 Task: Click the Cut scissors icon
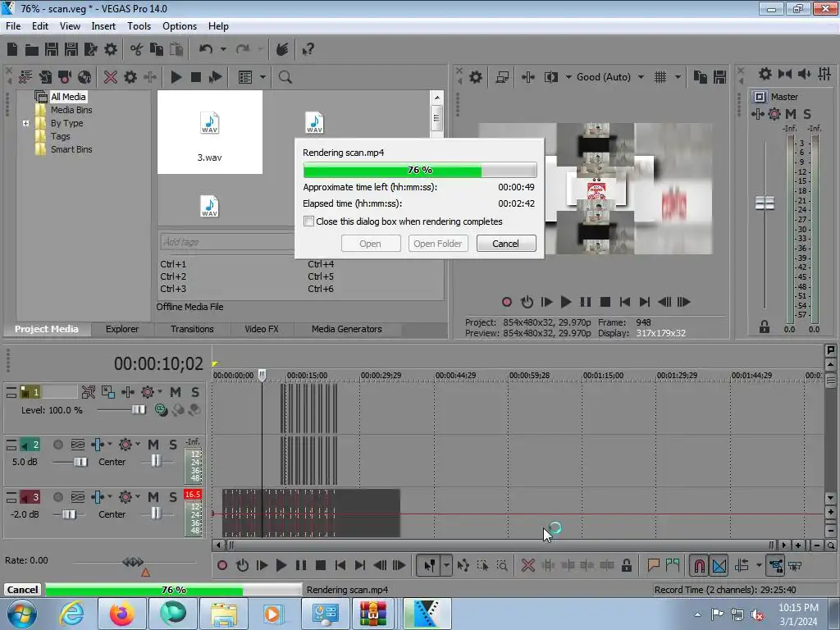pyautogui.click(x=136, y=49)
